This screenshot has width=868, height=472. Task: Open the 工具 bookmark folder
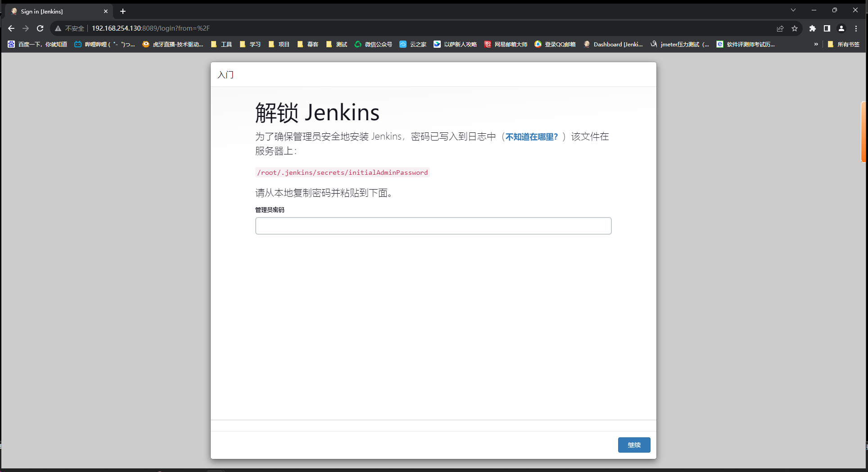pos(221,44)
